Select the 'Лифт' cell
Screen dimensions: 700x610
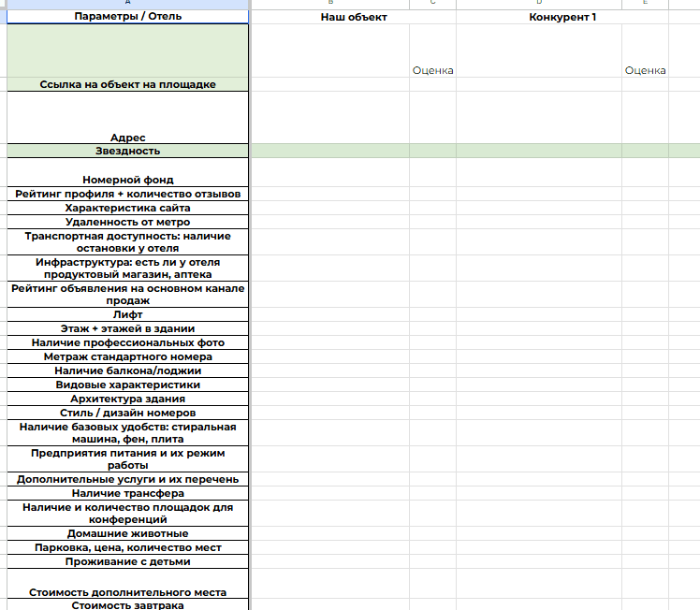127,315
